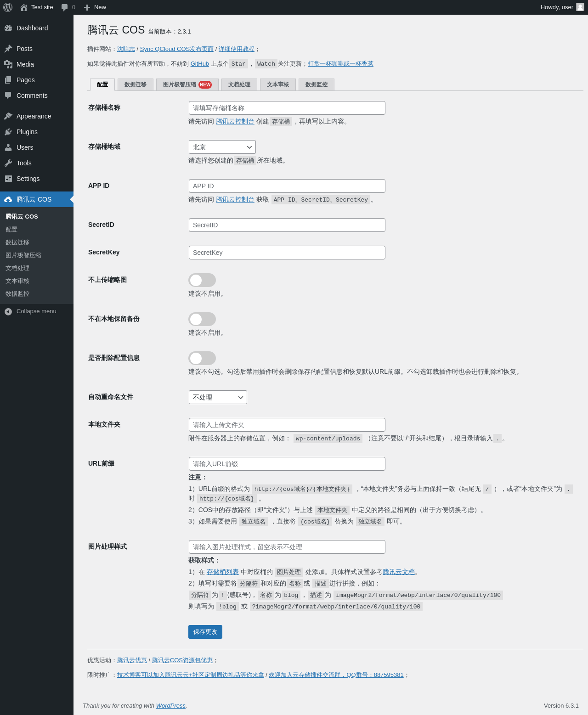Toggle the 不上传缩略图 switch
The width and height of the screenshot is (588, 715).
[202, 280]
